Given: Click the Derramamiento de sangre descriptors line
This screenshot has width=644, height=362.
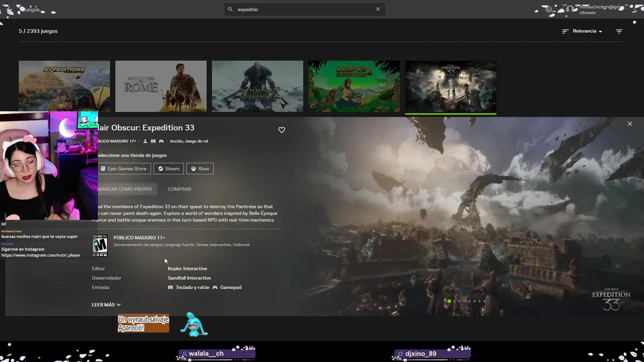Looking at the screenshot, I should [x=181, y=245].
